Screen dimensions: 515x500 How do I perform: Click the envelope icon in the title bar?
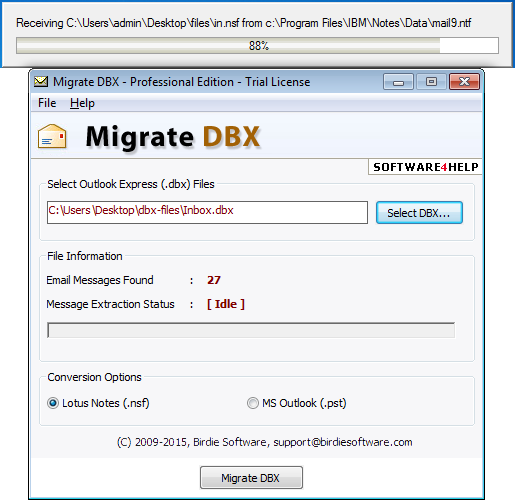coord(41,82)
